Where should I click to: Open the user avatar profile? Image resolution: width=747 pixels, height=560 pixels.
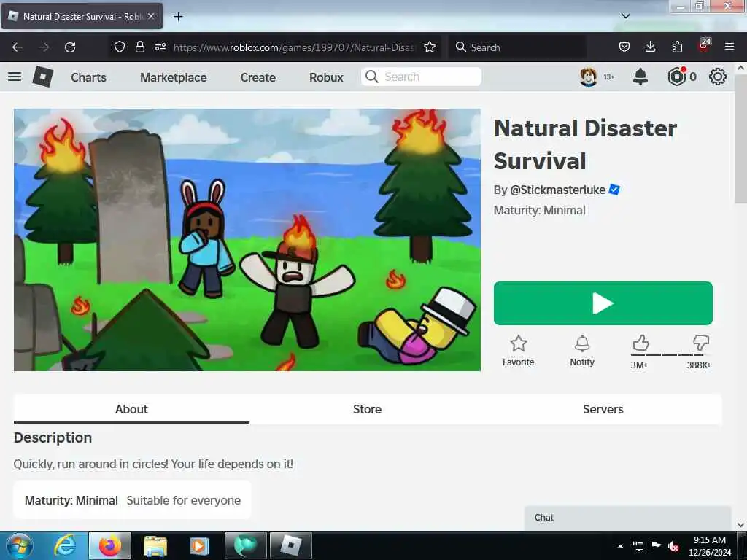(589, 77)
